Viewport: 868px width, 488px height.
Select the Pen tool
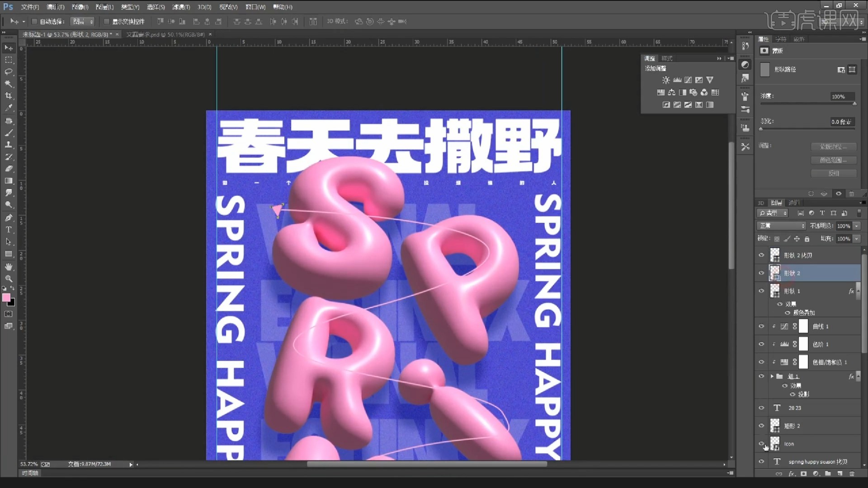(x=9, y=217)
